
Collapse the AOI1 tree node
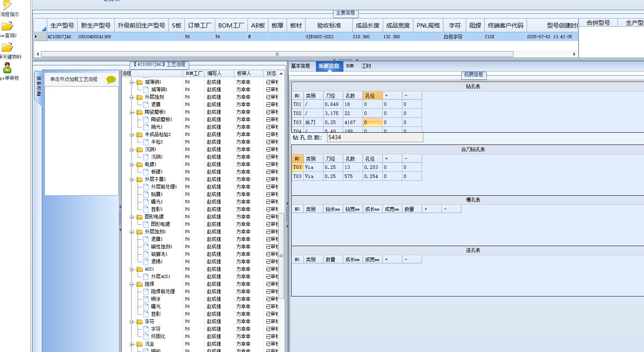132,269
